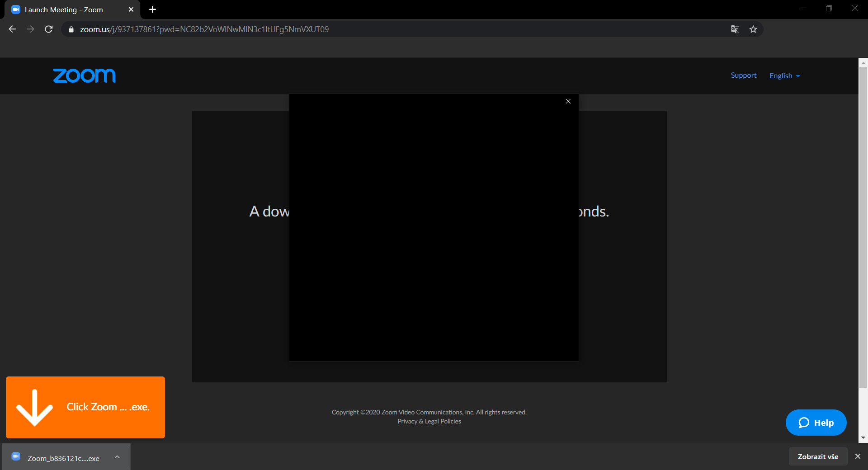Expand the English language dropdown
This screenshot has width=868, height=470.
pyautogui.click(x=784, y=76)
